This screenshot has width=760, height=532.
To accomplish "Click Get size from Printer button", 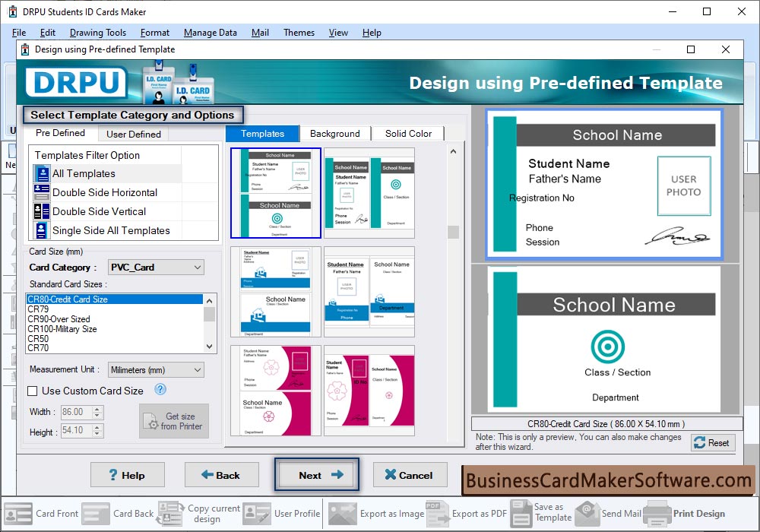I will click(x=174, y=421).
